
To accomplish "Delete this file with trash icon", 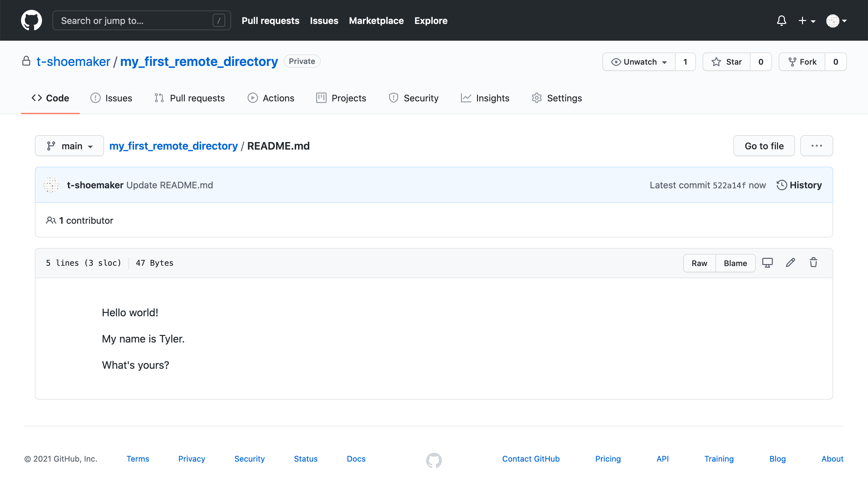I will pos(814,262).
